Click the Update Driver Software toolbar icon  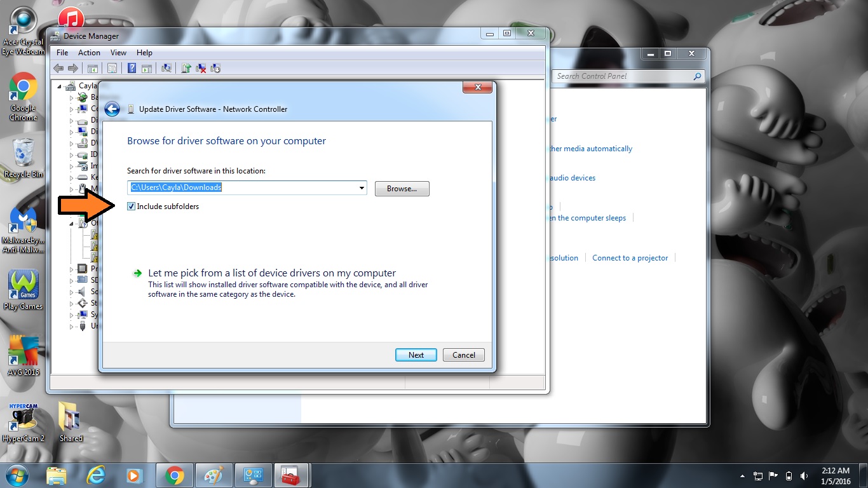coord(186,69)
